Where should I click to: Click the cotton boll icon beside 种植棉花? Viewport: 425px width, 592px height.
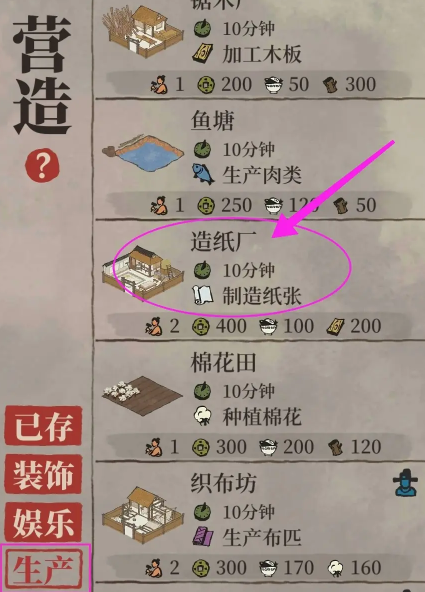click(x=203, y=416)
